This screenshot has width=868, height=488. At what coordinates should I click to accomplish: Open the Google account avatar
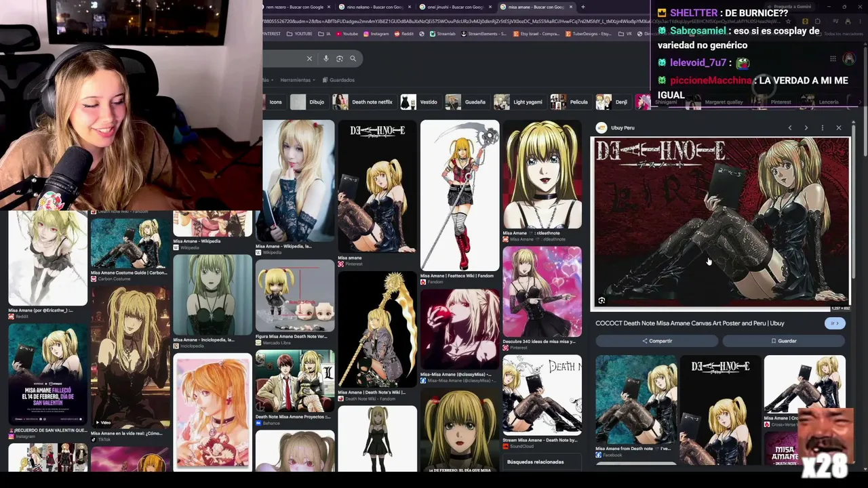tap(849, 59)
